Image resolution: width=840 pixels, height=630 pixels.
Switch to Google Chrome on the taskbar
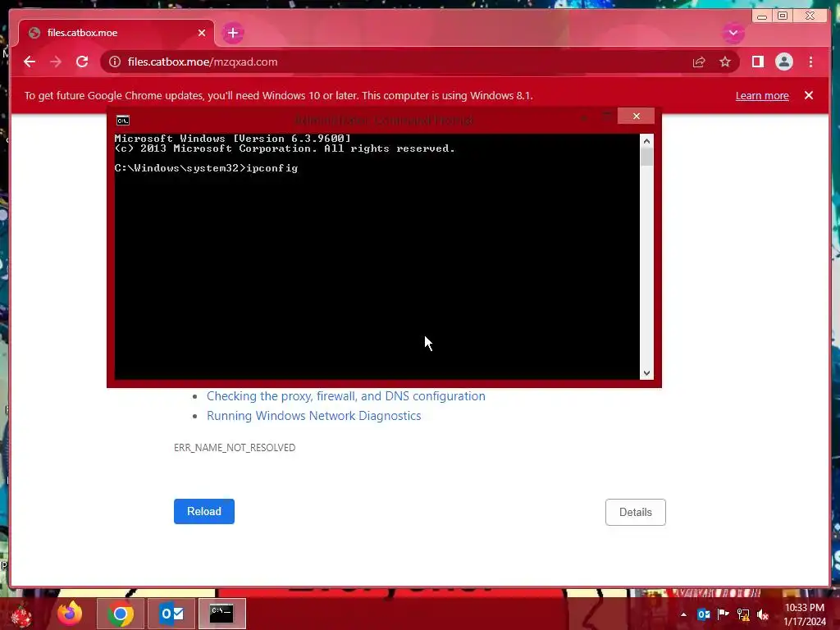coord(121,614)
